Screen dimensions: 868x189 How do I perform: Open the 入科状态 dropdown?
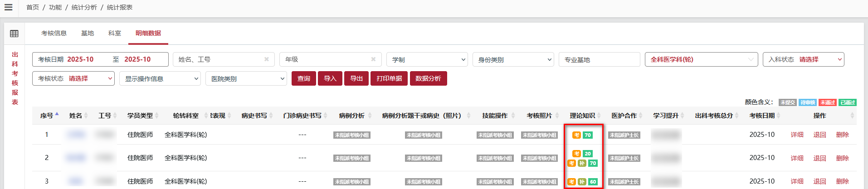(x=803, y=59)
